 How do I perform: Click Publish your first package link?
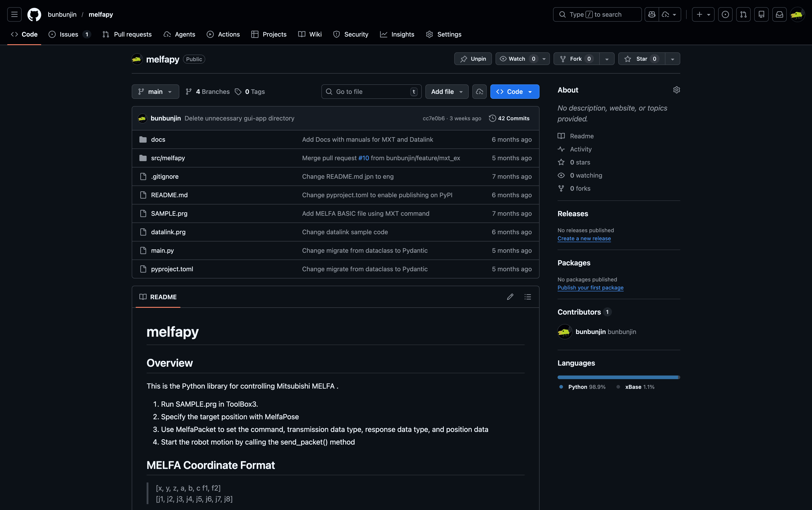(x=591, y=288)
